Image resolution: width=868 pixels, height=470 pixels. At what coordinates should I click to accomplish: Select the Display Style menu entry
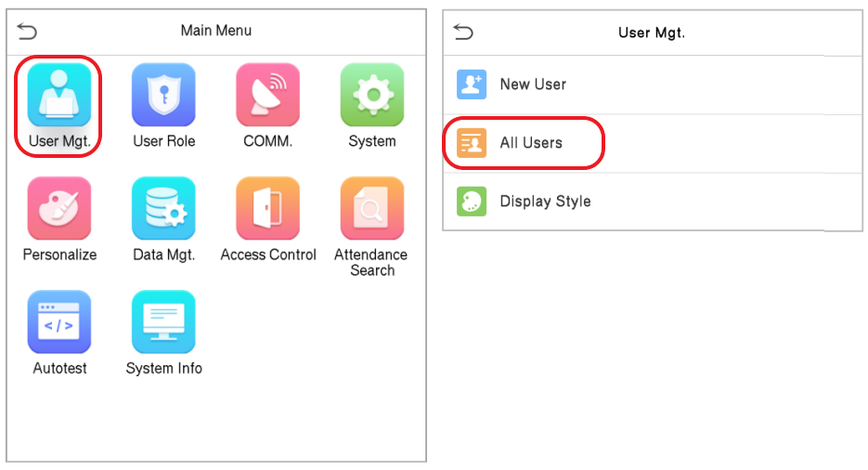point(653,202)
